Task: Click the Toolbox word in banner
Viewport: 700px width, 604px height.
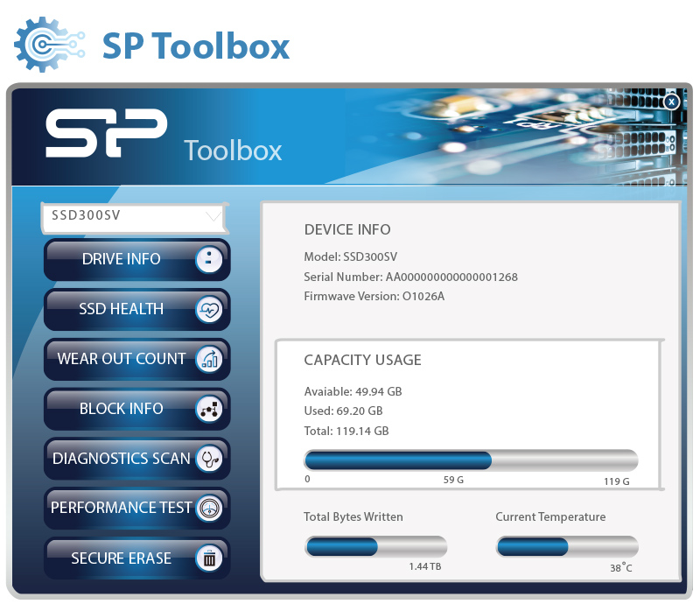Action: tap(233, 150)
